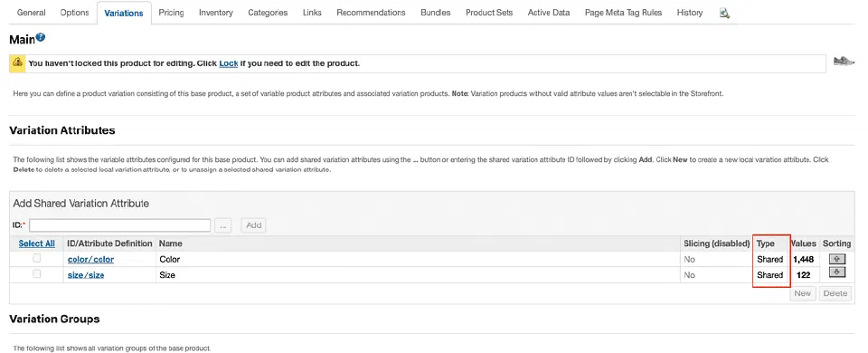The width and height of the screenshot is (868, 353).
Task: Click the Delete button
Action: (x=835, y=293)
